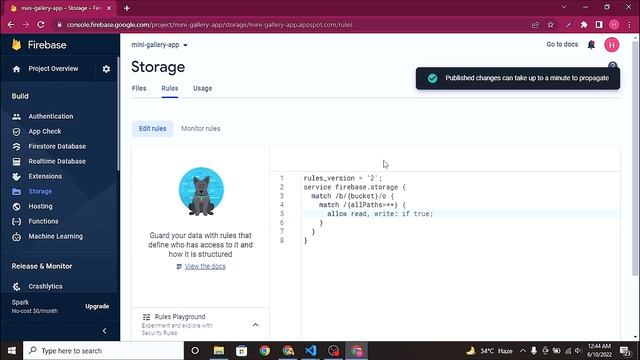
Task: Switch to Monitor rules
Action: tap(200, 129)
